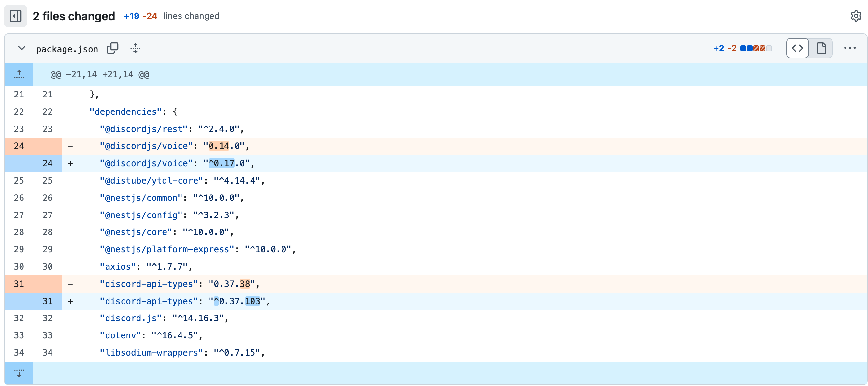Open the file options ellipsis menu
The width and height of the screenshot is (868, 386).
click(849, 48)
